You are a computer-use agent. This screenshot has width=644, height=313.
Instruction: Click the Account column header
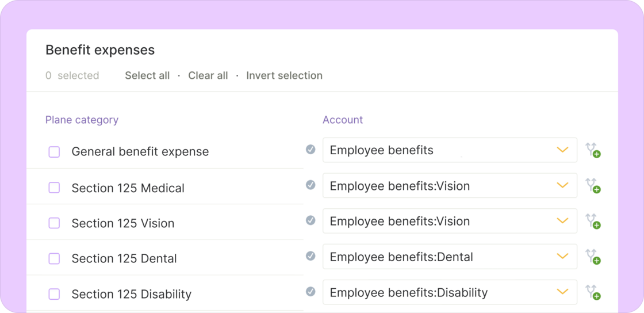point(343,120)
